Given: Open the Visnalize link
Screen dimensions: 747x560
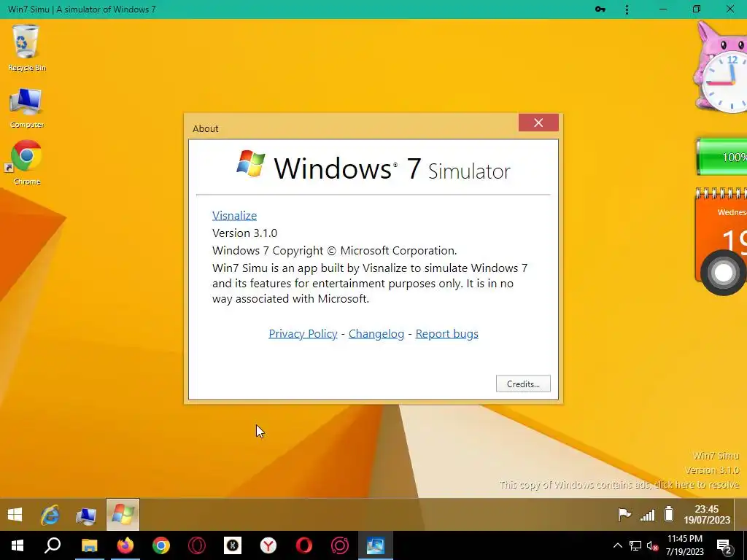Looking at the screenshot, I should (234, 215).
